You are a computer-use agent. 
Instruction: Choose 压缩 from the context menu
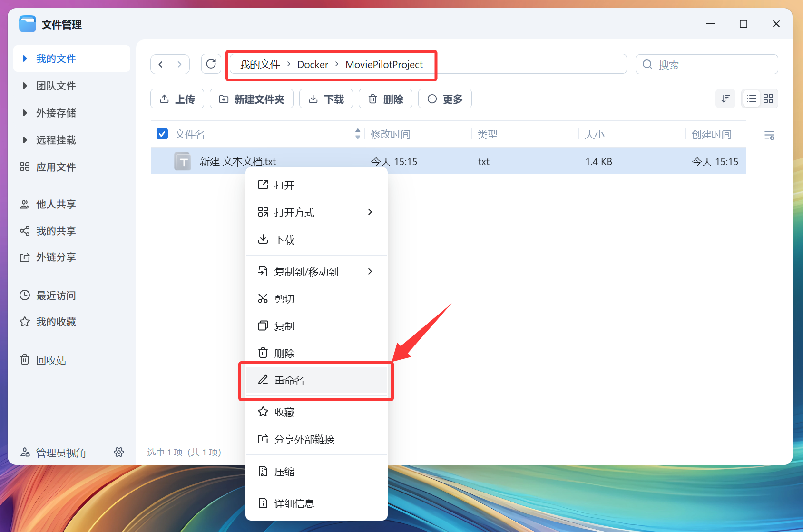tap(284, 472)
